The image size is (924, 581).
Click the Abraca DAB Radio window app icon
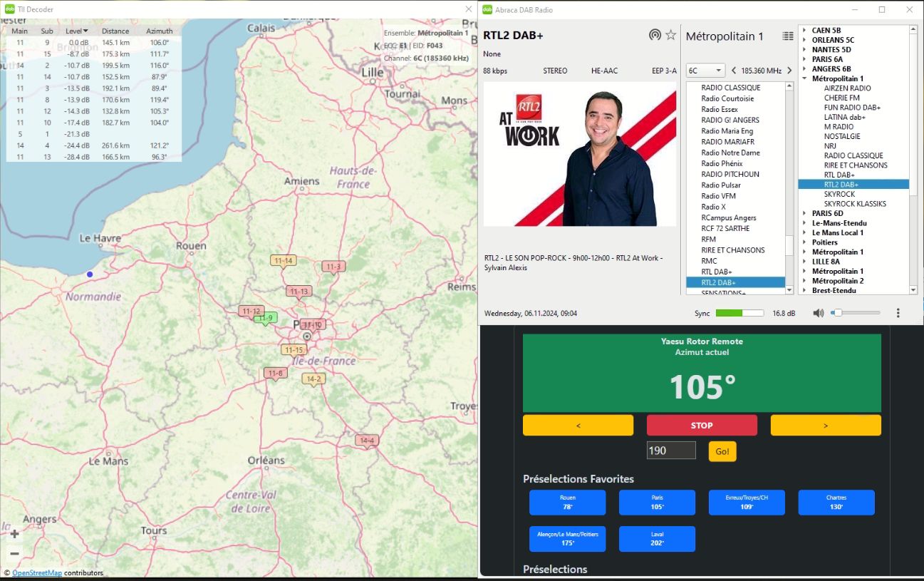487,9
